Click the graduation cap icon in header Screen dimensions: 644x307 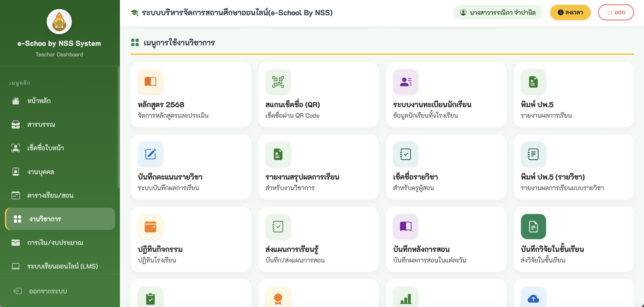135,13
